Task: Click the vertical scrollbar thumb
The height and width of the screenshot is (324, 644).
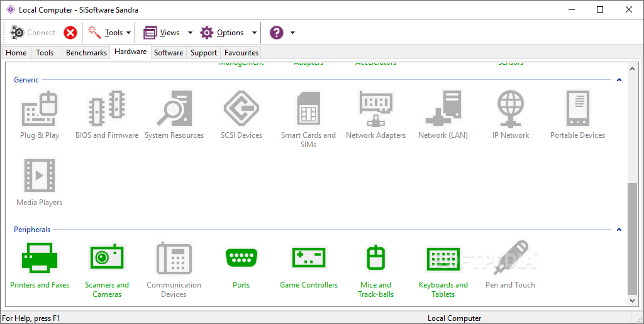Action: point(632,239)
